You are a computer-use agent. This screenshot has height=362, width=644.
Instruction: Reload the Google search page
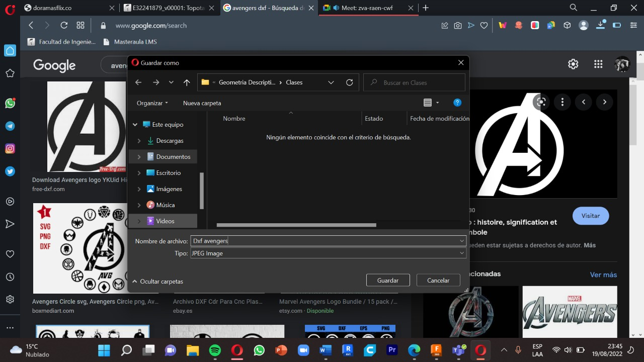tap(64, 25)
